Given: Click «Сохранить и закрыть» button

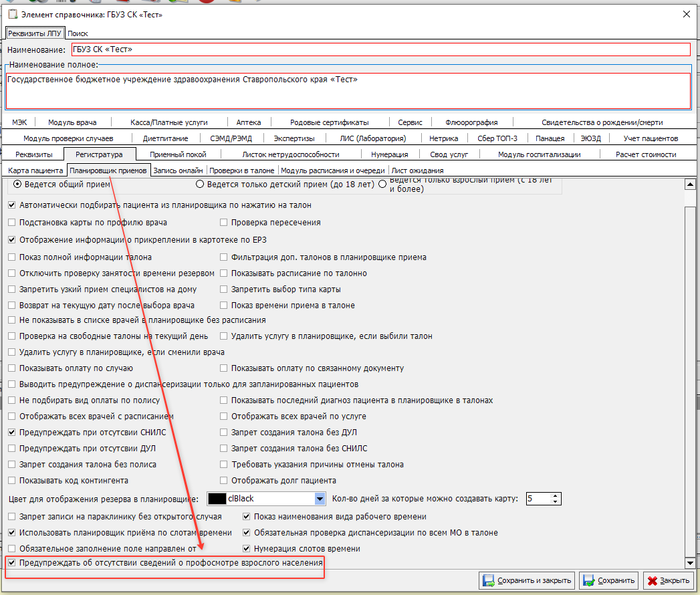Looking at the screenshot, I should pos(528,580).
